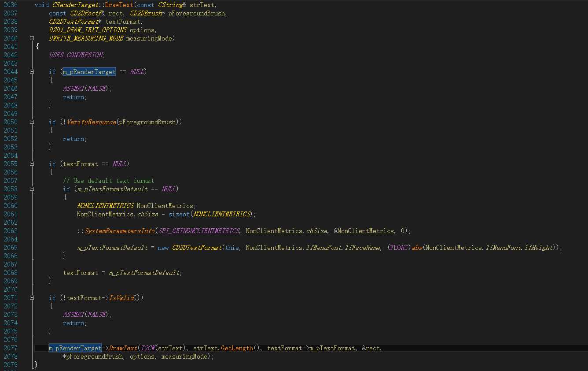588x371 pixels.
Task: Click the CRenderTarget class name on line 2036
Action: tap(75, 5)
